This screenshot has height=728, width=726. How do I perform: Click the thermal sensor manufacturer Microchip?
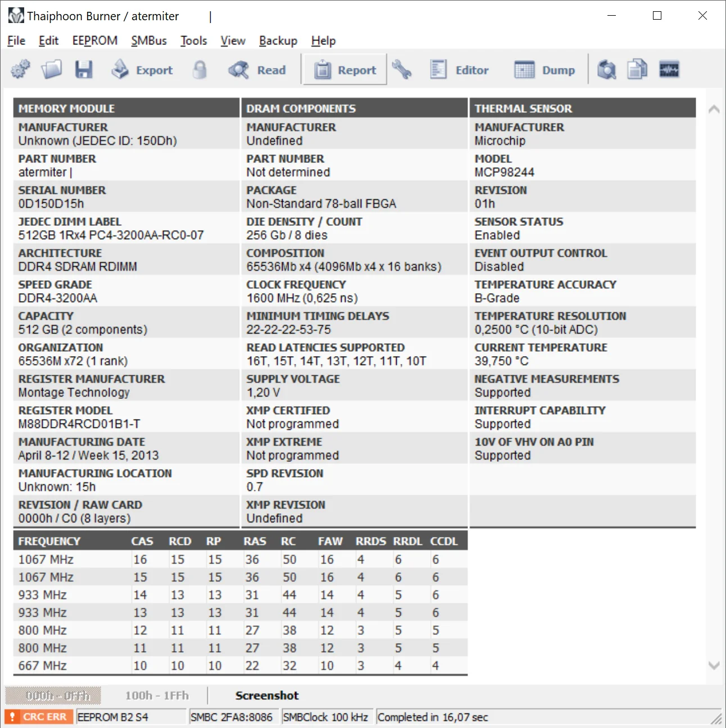click(x=500, y=141)
